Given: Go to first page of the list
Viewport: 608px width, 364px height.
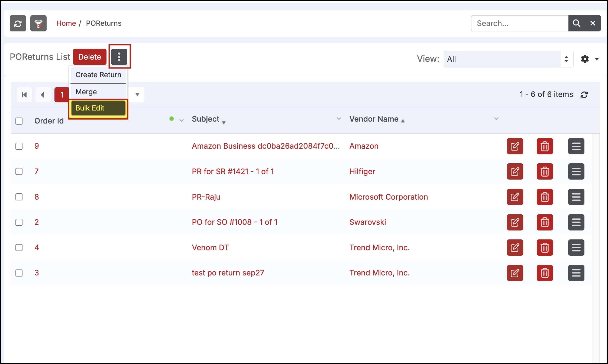Looking at the screenshot, I should click(x=24, y=95).
